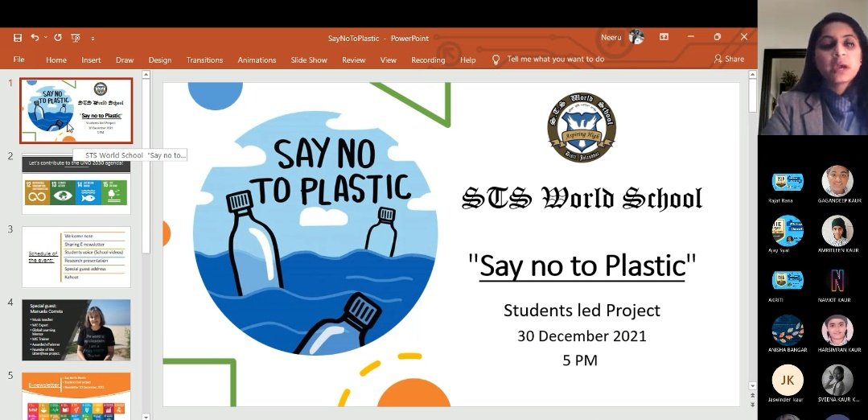The image size is (868, 420).
Task: Open the File tab
Action: tap(19, 60)
